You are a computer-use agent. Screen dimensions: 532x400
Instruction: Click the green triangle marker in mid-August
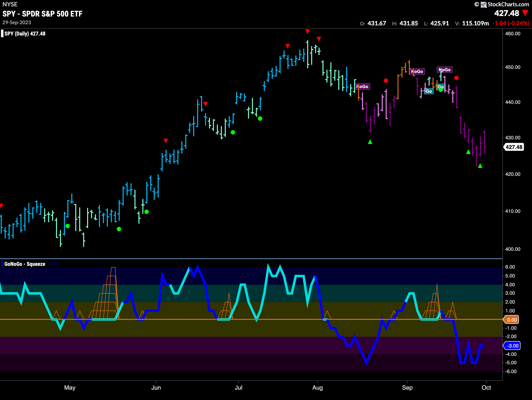(370, 142)
